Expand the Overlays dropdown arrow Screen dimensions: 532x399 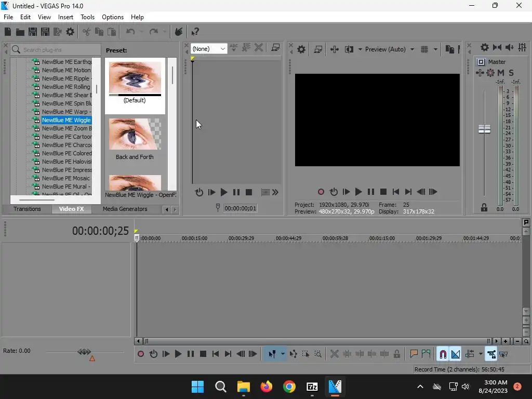click(436, 49)
